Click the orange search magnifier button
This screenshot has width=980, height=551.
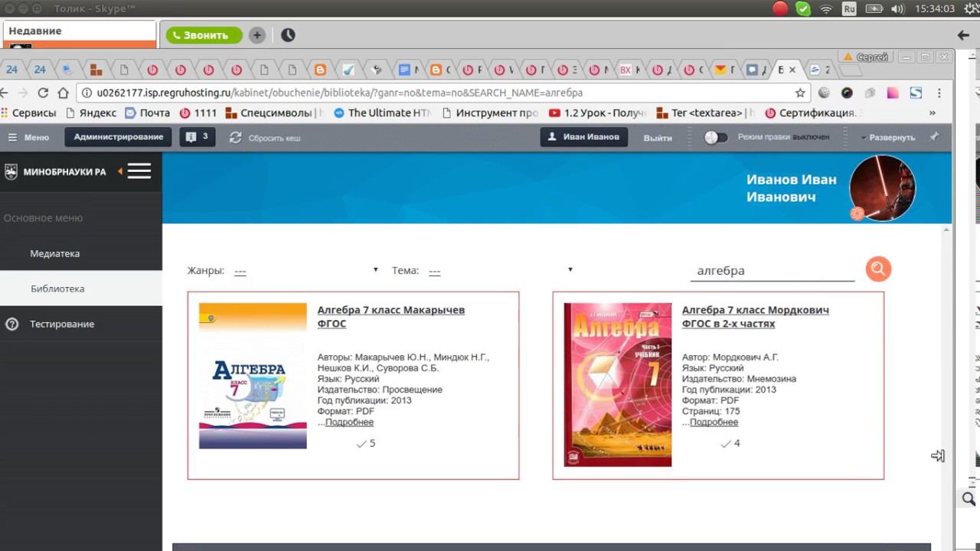(x=878, y=269)
